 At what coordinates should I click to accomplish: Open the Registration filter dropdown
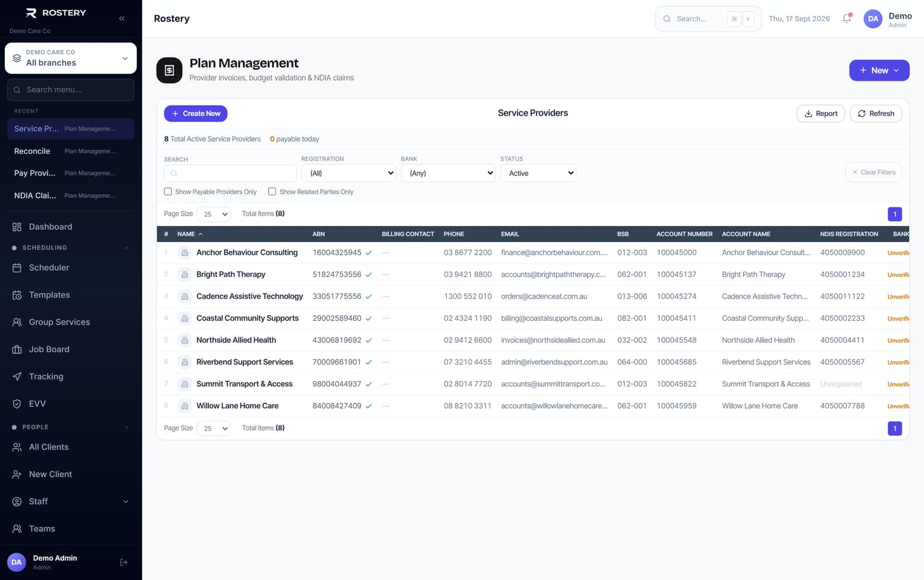point(349,173)
